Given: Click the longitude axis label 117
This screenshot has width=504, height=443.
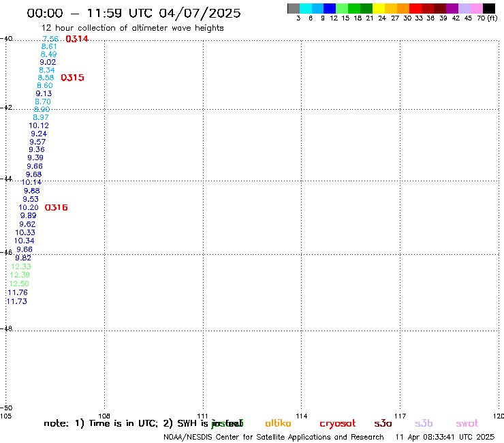Looking at the screenshot, I should point(400,416).
